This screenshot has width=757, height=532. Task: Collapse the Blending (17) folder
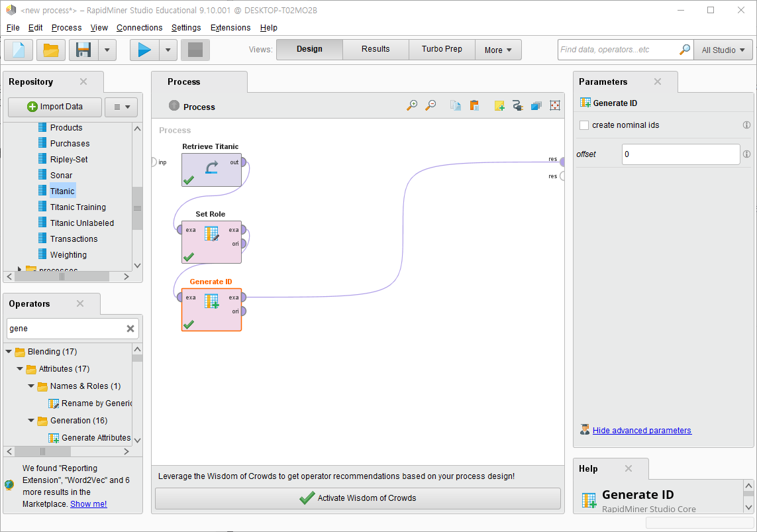point(9,351)
